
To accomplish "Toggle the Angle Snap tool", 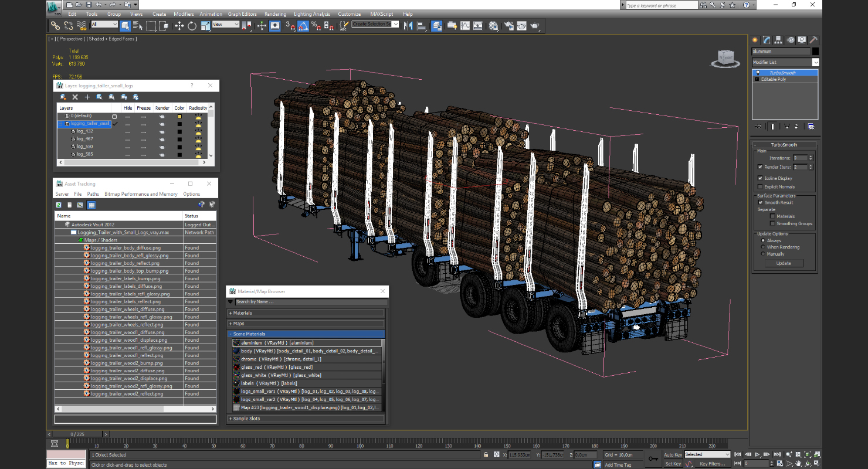I will (303, 26).
